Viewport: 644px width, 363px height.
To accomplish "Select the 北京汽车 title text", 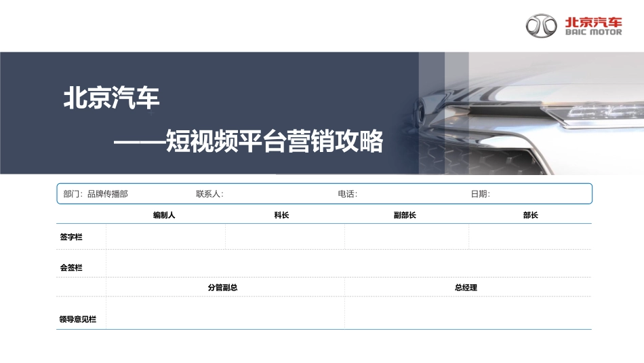I will click(x=111, y=99).
